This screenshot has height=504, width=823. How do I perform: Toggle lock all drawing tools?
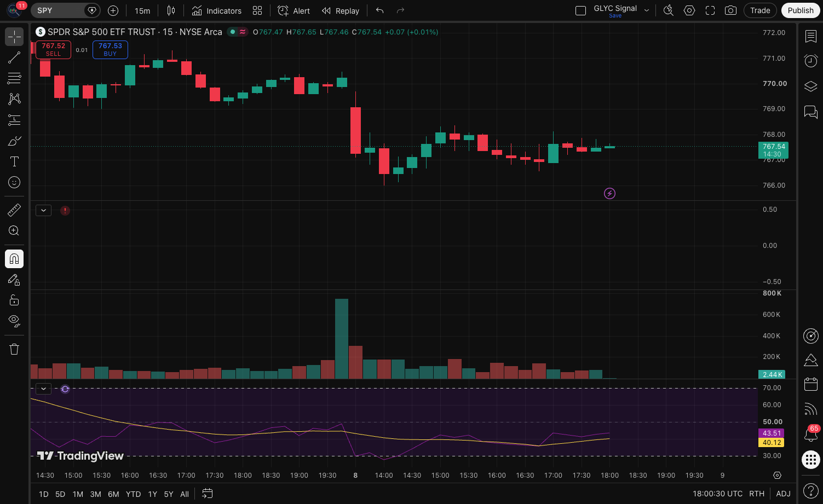(14, 300)
